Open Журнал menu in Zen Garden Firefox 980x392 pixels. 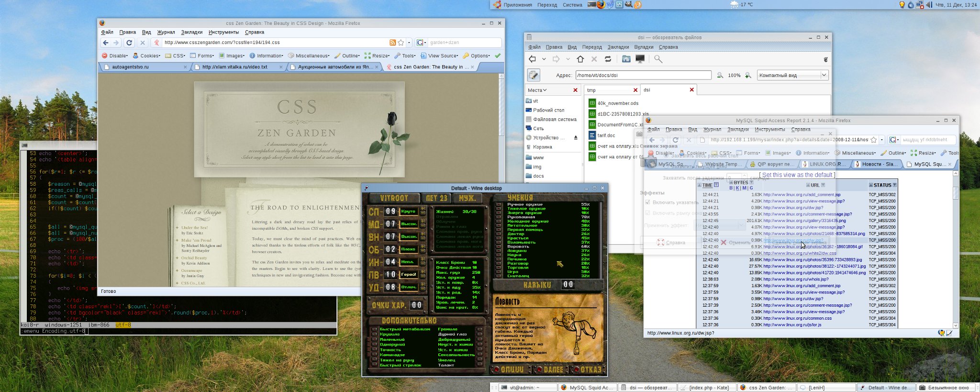(x=166, y=32)
